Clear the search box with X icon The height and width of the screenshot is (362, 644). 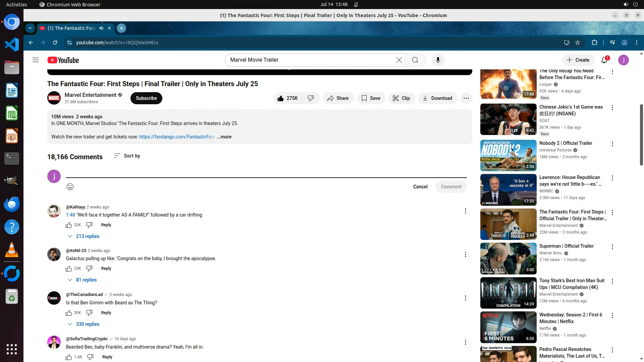399,60
